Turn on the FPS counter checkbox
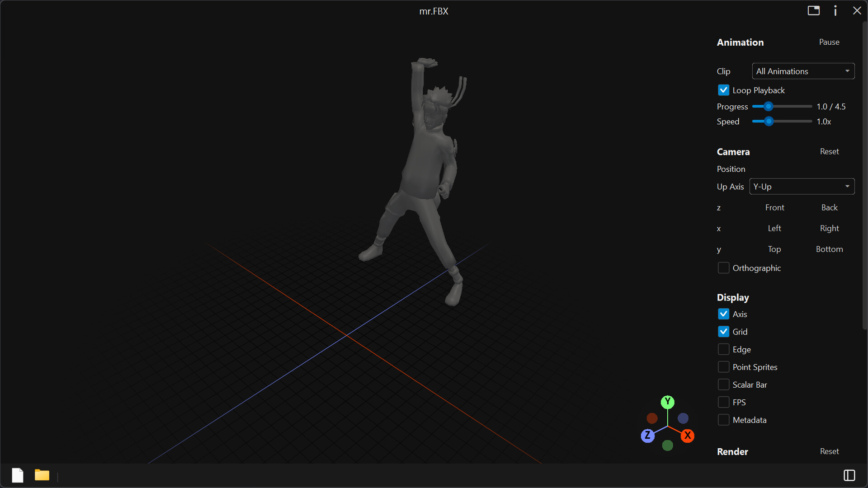Screen dimensions: 868x488 724,402
